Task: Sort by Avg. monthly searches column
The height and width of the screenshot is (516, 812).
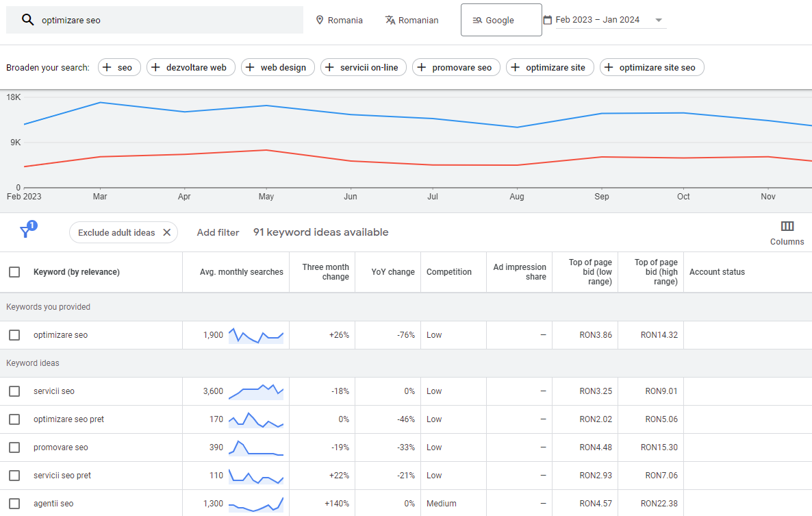Action: 241,272
